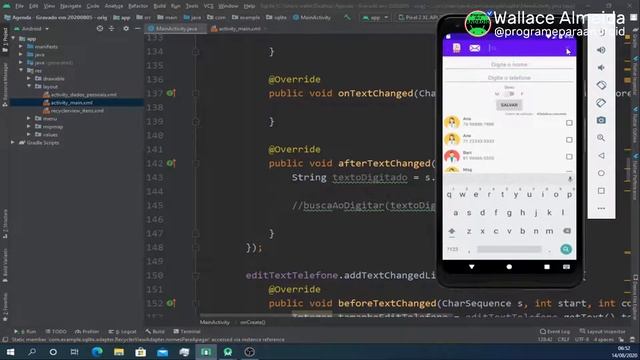Open emulator extended controls (three dots)
Viewport: 640px width, 360px height.
click(x=601, y=209)
